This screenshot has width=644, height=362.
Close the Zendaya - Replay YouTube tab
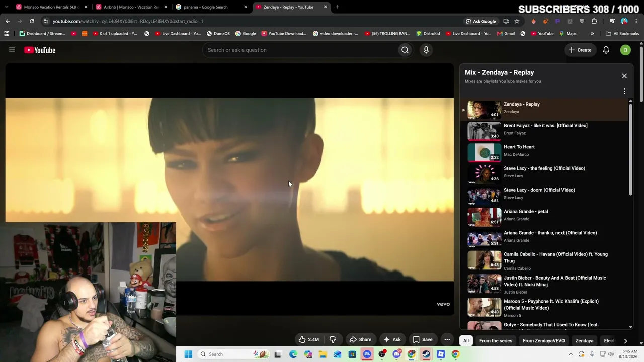[325, 7]
